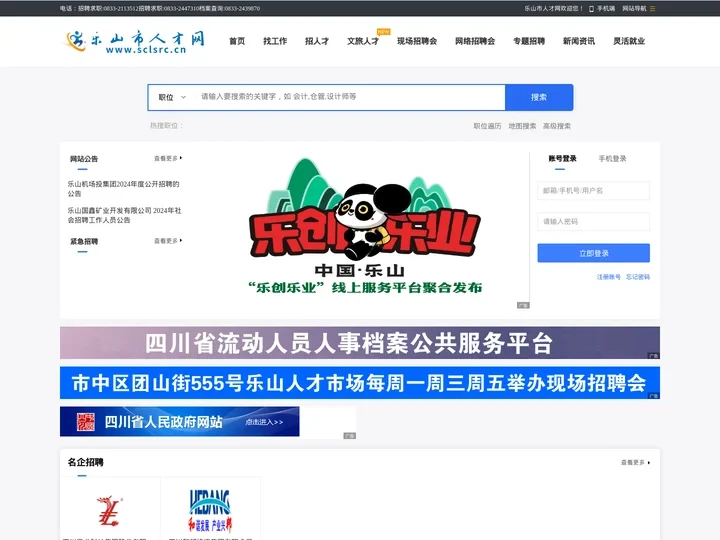This screenshot has height=540, width=720.
Task: Focus the 请输入密码 password field
Action: (x=593, y=221)
